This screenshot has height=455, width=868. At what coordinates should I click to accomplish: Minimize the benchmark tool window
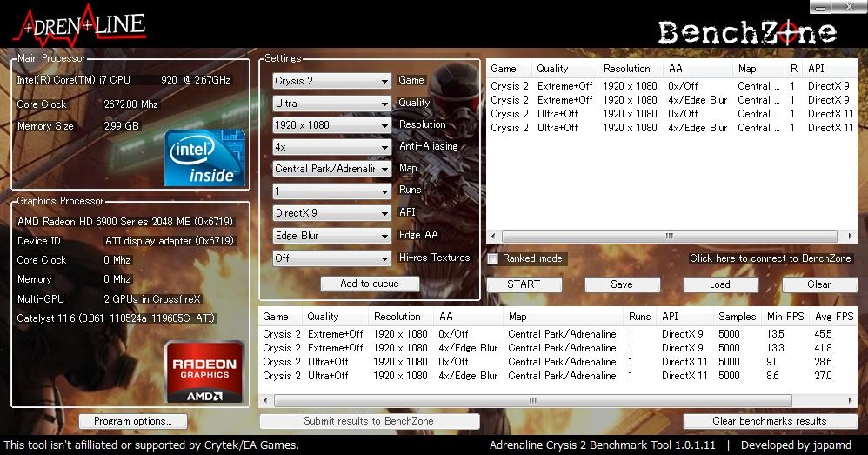(820, 7)
